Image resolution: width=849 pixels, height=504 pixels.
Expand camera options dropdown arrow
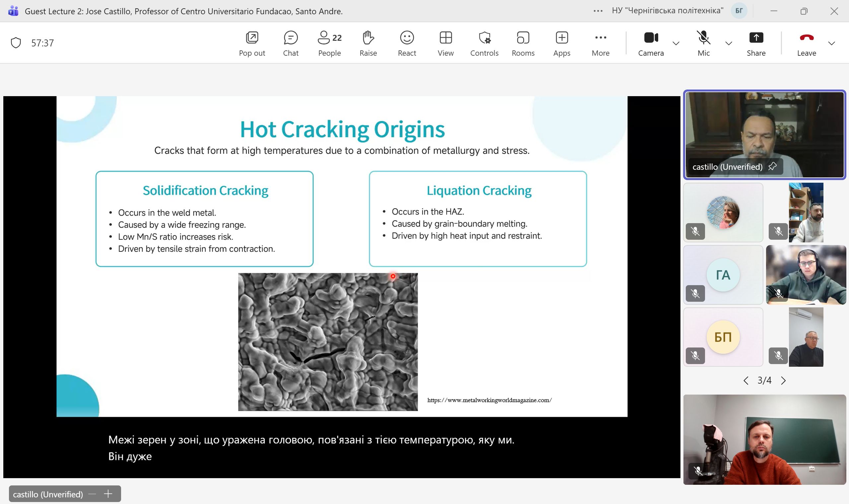coord(676,43)
